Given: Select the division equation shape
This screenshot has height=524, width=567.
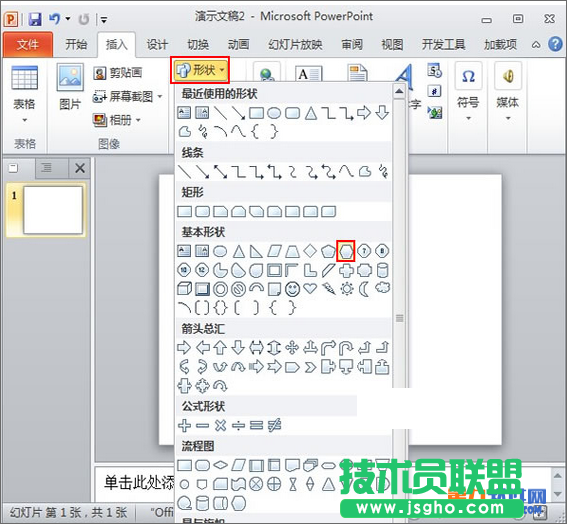Looking at the screenshot, I should pos(238,426).
